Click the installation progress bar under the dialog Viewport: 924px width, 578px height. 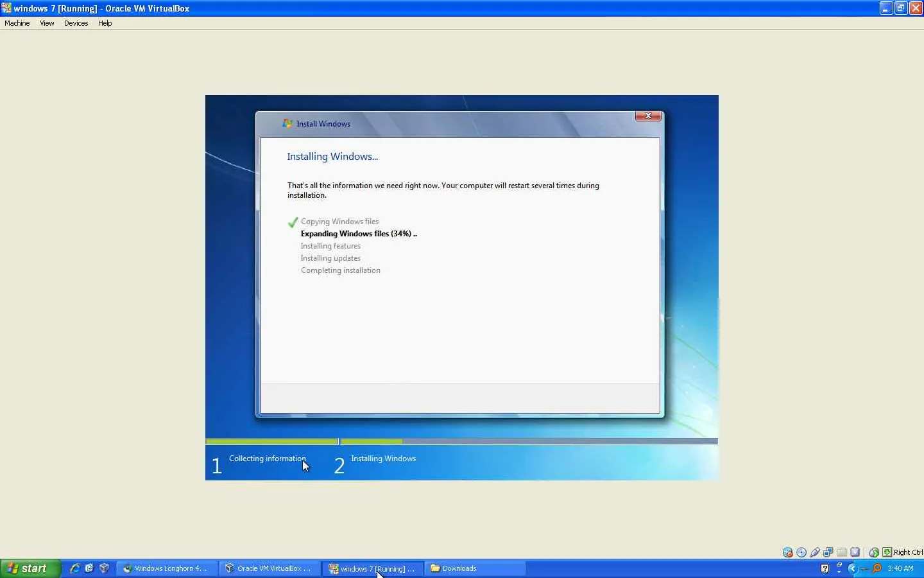pyautogui.click(x=461, y=441)
